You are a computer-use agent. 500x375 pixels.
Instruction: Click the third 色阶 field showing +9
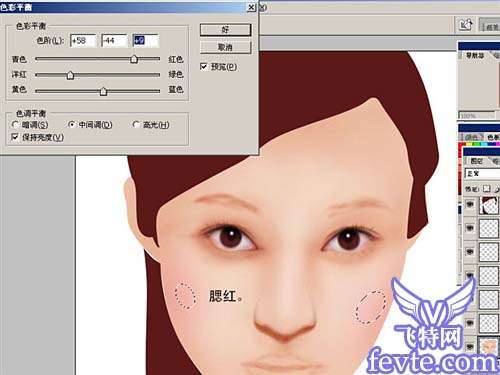[x=145, y=41]
